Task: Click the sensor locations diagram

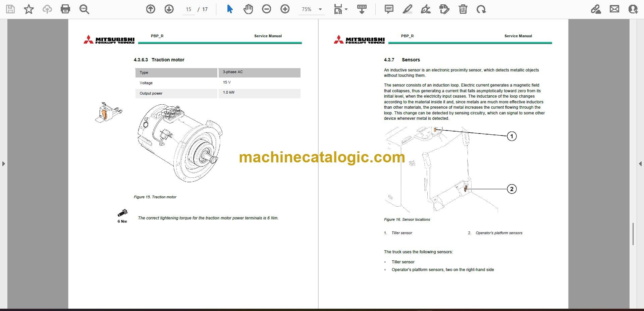Action: coord(451,170)
